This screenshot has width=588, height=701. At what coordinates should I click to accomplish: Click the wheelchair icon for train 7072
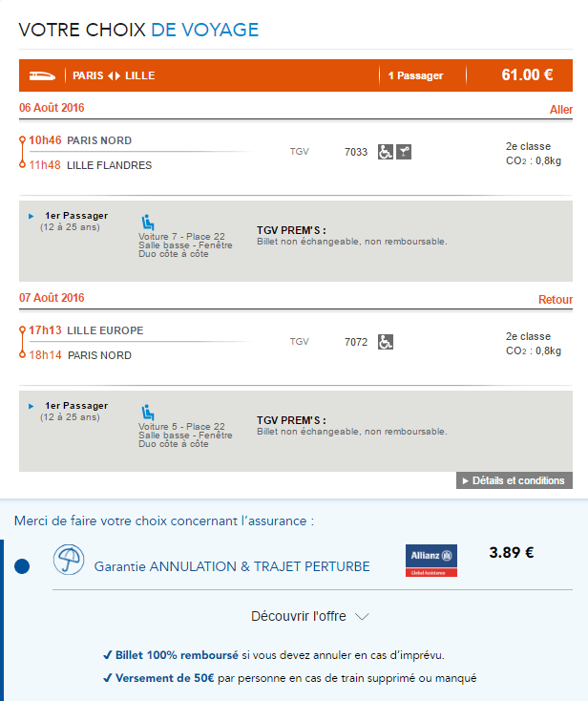385,342
